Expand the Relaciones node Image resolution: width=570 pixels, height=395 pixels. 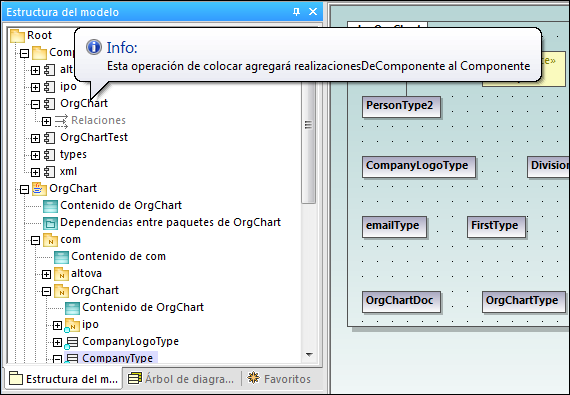[46, 121]
